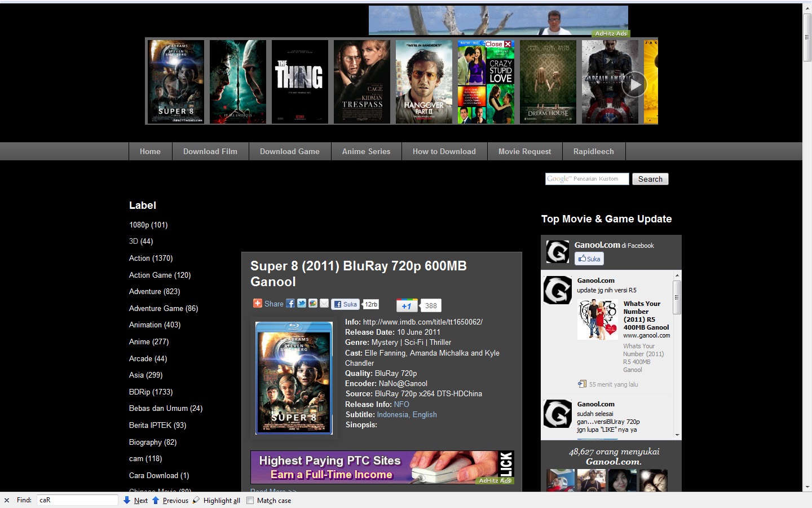Open the Dream House poster thumbnail
The image size is (812, 508).
[548, 81]
